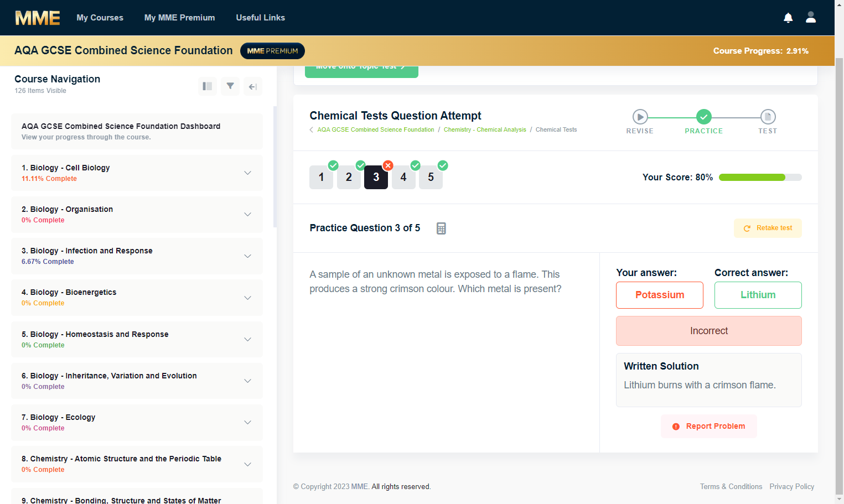Screen dimensions: 844x504
Task: Open the calculator icon beside Practice Question
Action: click(441, 228)
